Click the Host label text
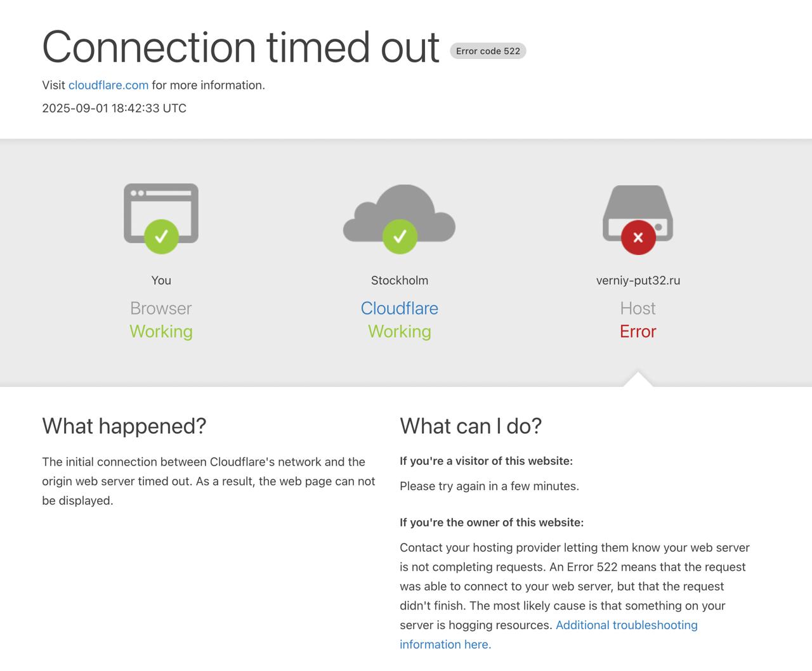812x671 pixels. pyautogui.click(x=638, y=308)
